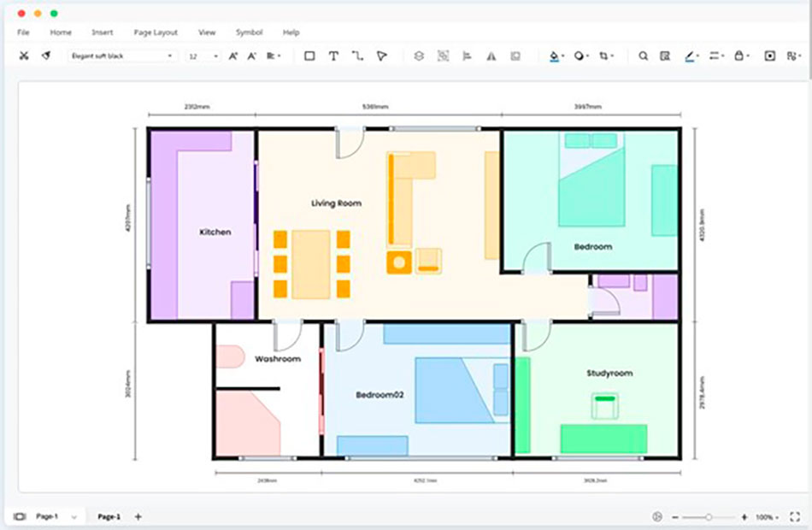Click the Cut scissors icon
The width and height of the screenshot is (812, 530).
click(23, 56)
